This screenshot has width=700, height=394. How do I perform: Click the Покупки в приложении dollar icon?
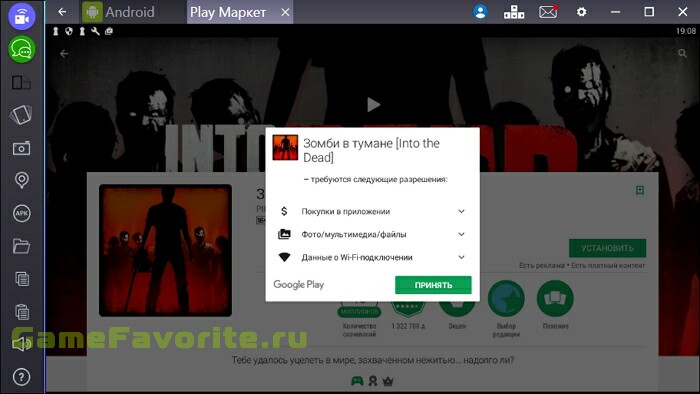pos(284,211)
